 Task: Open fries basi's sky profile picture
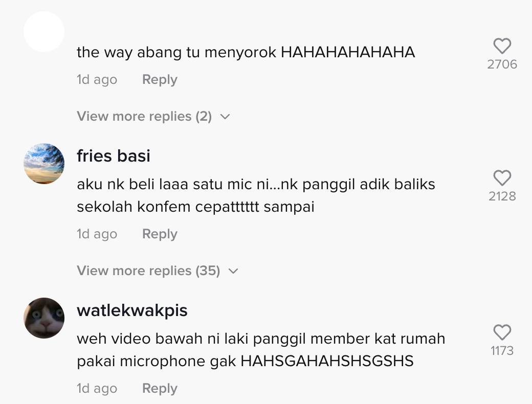pyautogui.click(x=44, y=164)
